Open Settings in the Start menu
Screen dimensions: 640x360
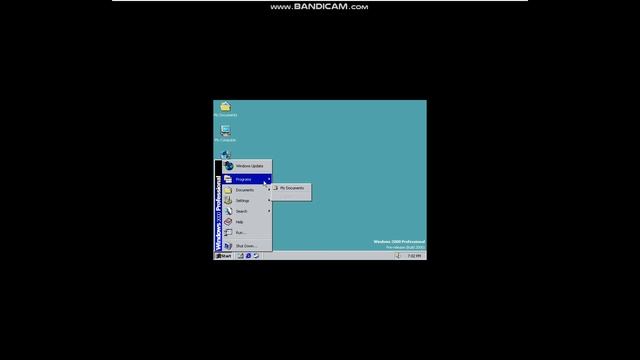pos(247,200)
